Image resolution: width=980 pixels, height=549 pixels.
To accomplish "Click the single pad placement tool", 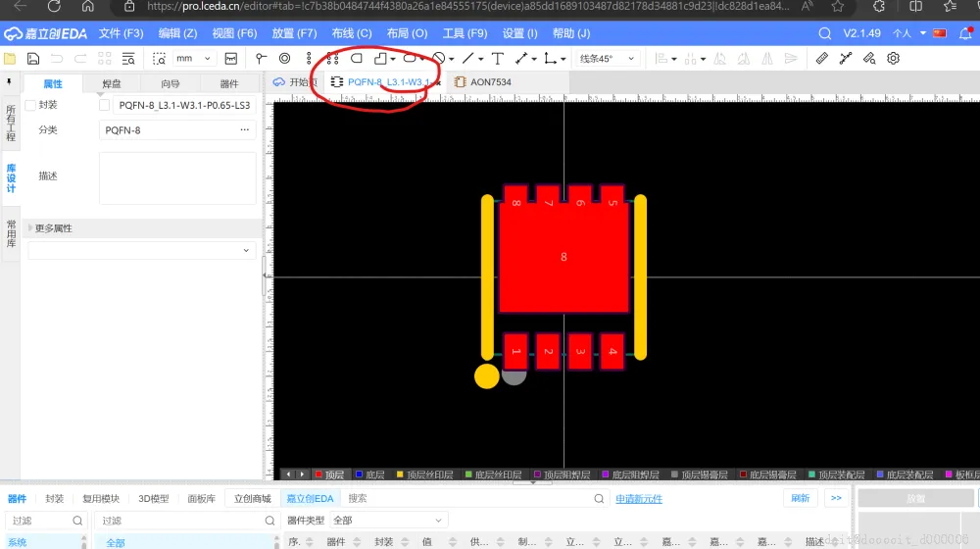I will click(261, 59).
